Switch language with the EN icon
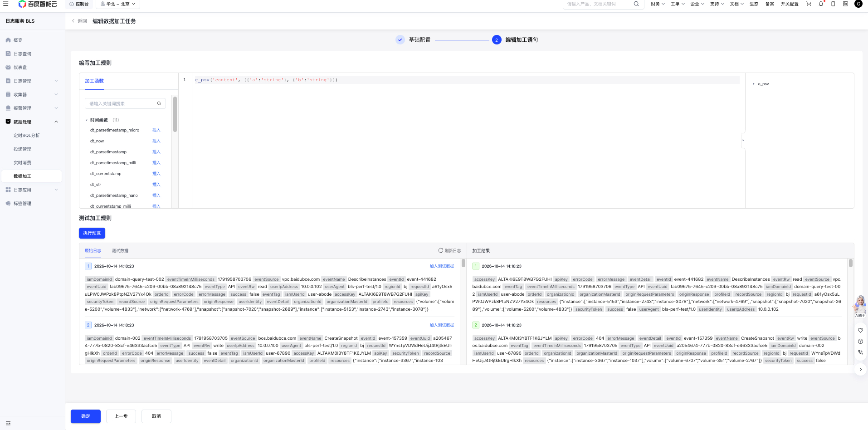868x430 pixels. pyautogui.click(x=845, y=4)
